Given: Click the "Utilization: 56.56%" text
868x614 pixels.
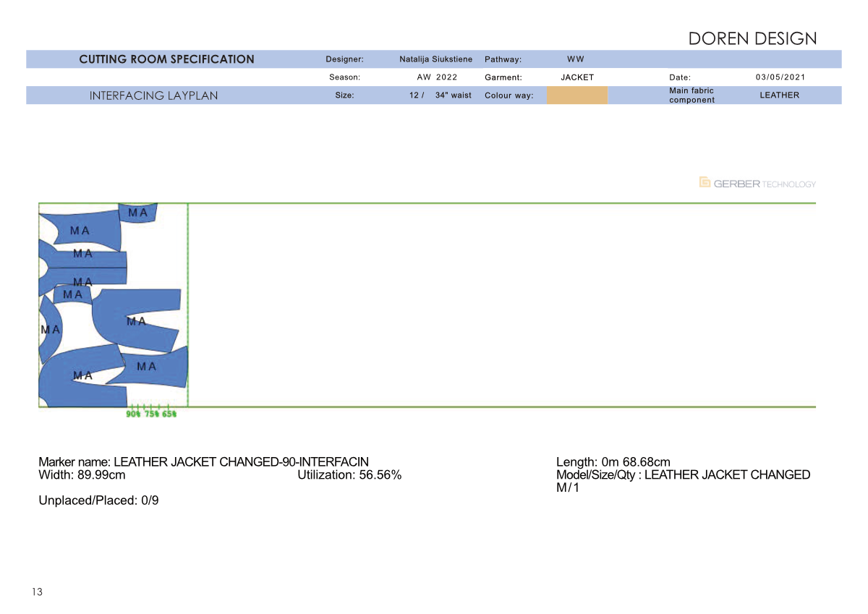Looking at the screenshot, I should (349, 475).
